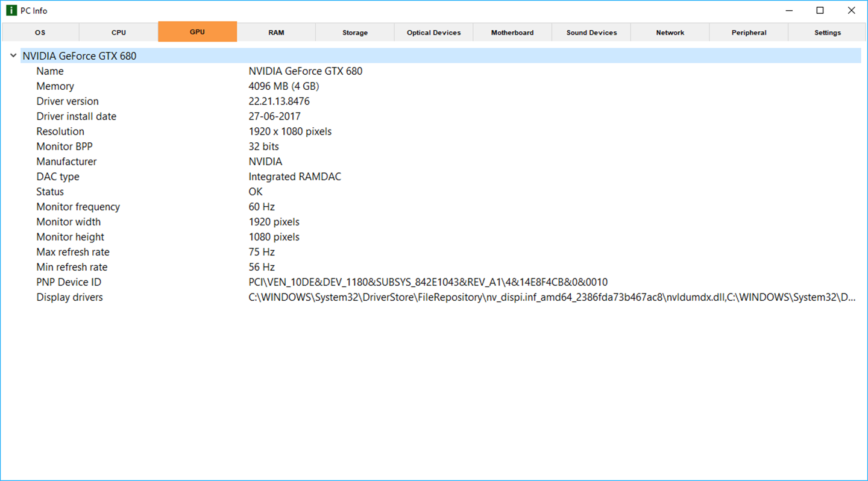868x481 pixels.
Task: Switch to the Network tab
Action: (x=670, y=32)
